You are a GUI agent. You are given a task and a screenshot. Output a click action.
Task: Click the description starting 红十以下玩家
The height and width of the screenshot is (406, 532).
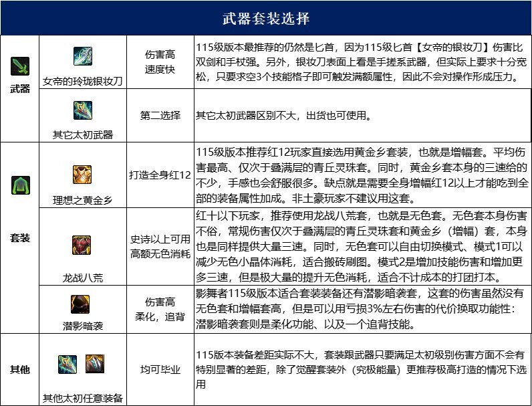[x=362, y=246]
